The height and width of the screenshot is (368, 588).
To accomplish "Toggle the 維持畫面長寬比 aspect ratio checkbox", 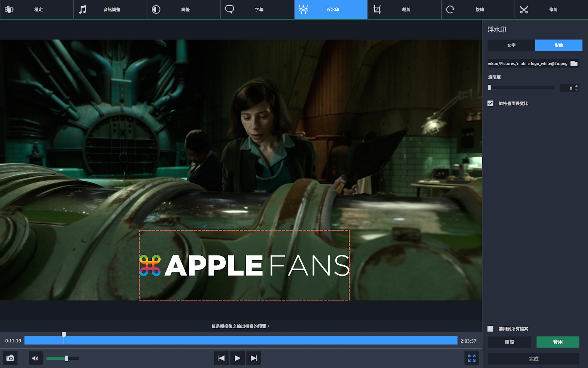I will tap(490, 103).
